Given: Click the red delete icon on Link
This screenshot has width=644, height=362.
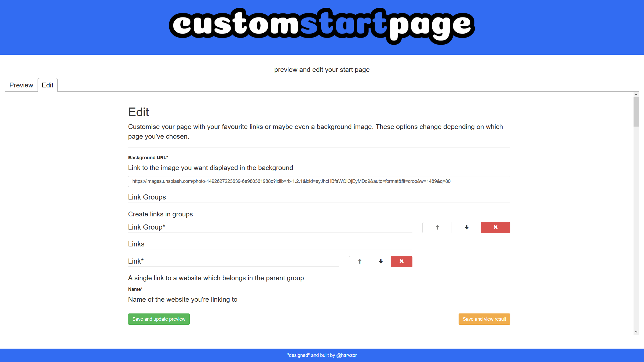Looking at the screenshot, I should [401, 261].
